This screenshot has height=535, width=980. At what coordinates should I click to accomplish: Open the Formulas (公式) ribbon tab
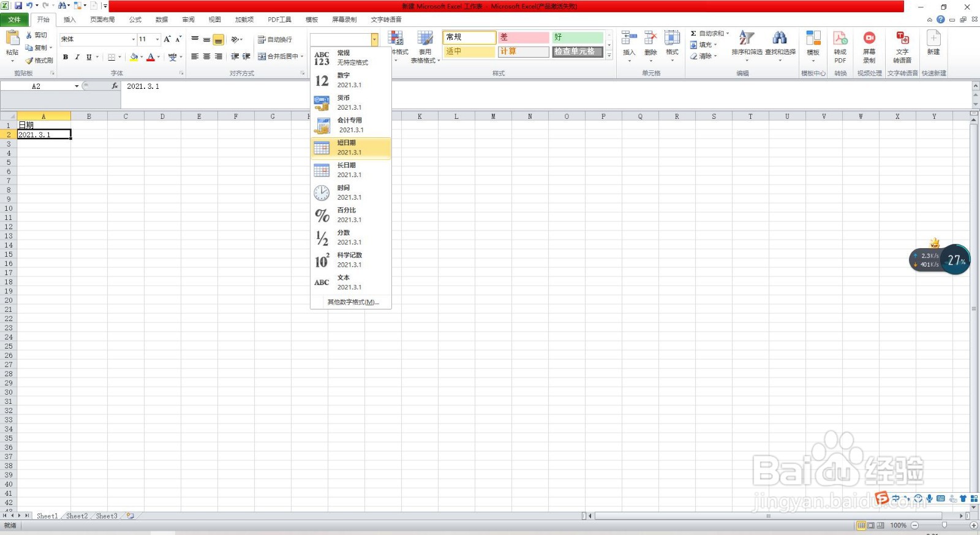(135, 20)
